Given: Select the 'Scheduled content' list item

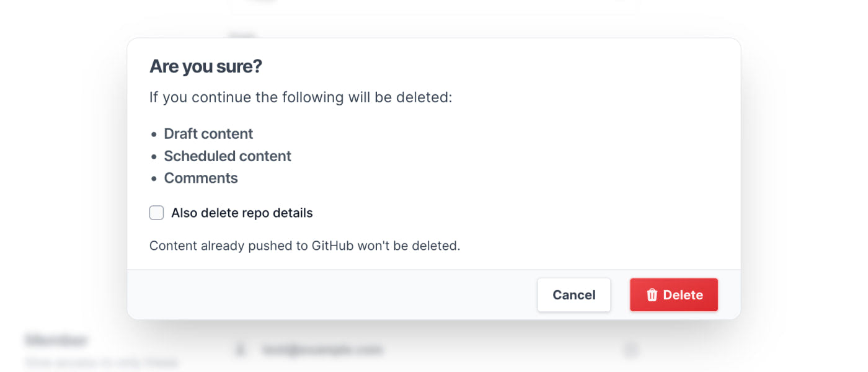Looking at the screenshot, I should [228, 156].
